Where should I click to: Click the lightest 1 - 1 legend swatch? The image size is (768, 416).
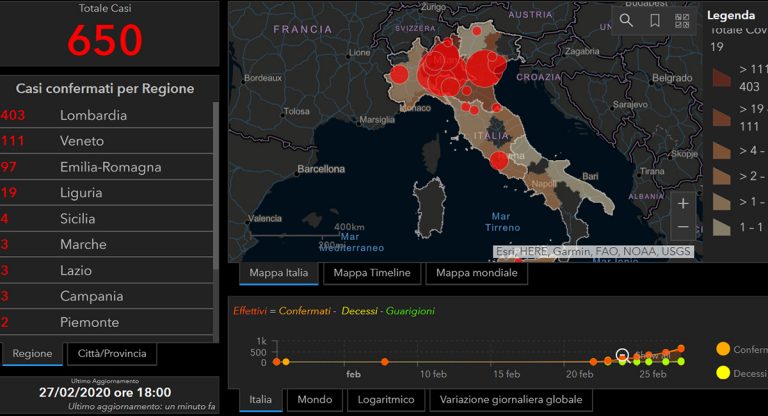click(x=721, y=227)
